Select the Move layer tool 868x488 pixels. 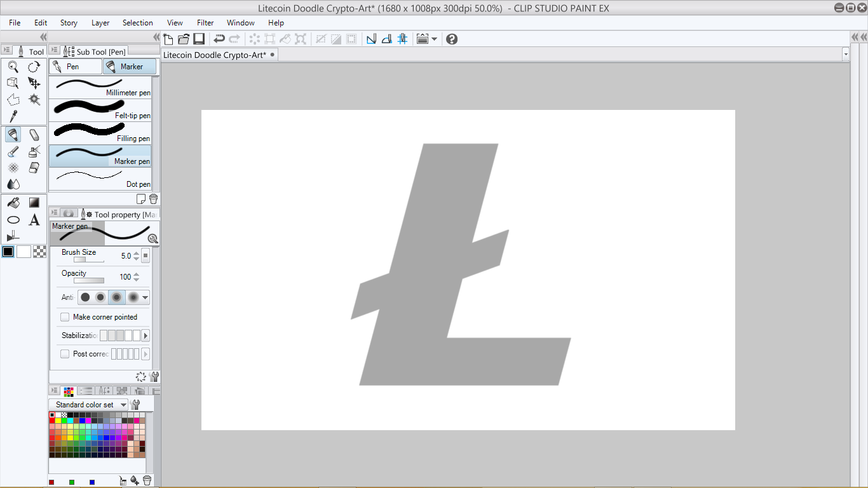click(34, 83)
